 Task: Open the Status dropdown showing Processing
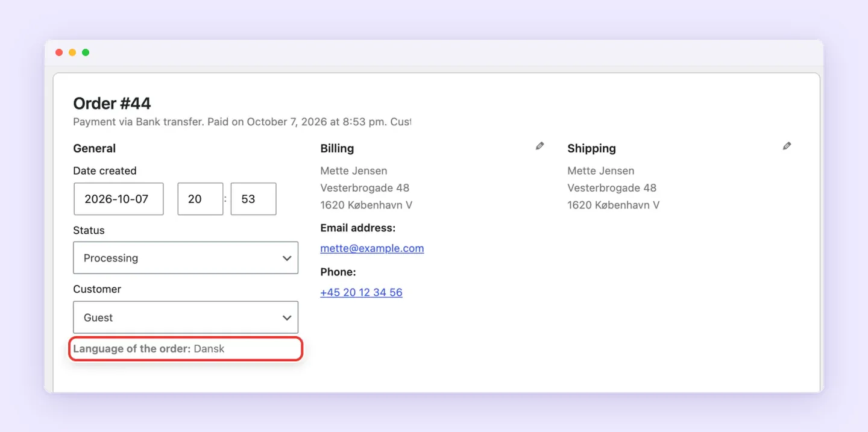[186, 258]
